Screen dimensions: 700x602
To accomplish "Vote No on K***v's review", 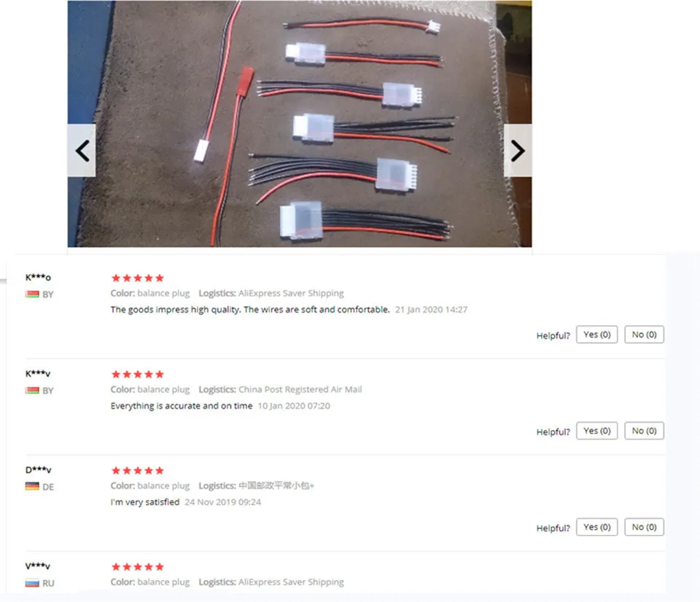I will (x=644, y=431).
